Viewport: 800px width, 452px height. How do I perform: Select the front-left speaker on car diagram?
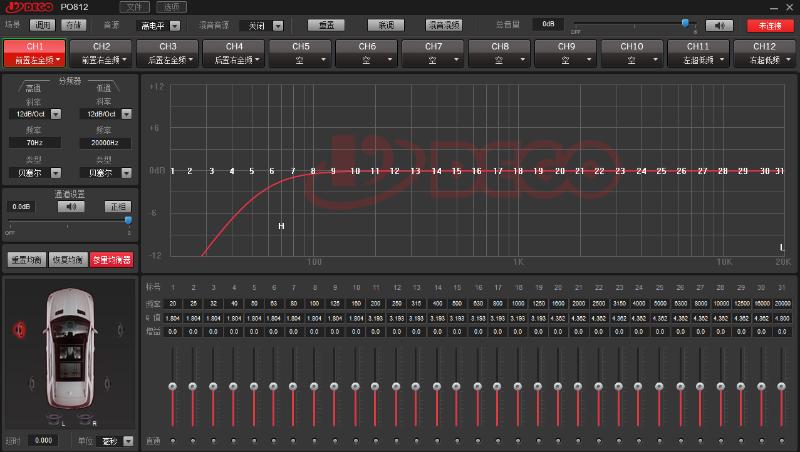click(x=18, y=329)
